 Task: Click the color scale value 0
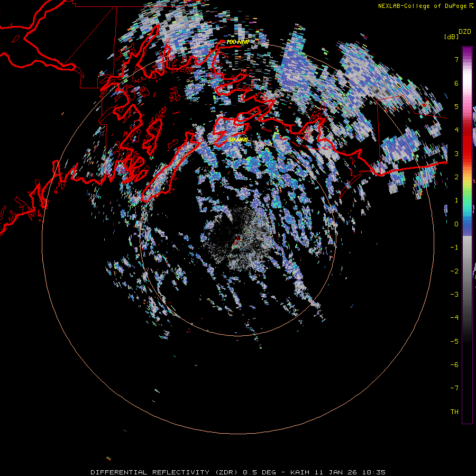click(456, 224)
